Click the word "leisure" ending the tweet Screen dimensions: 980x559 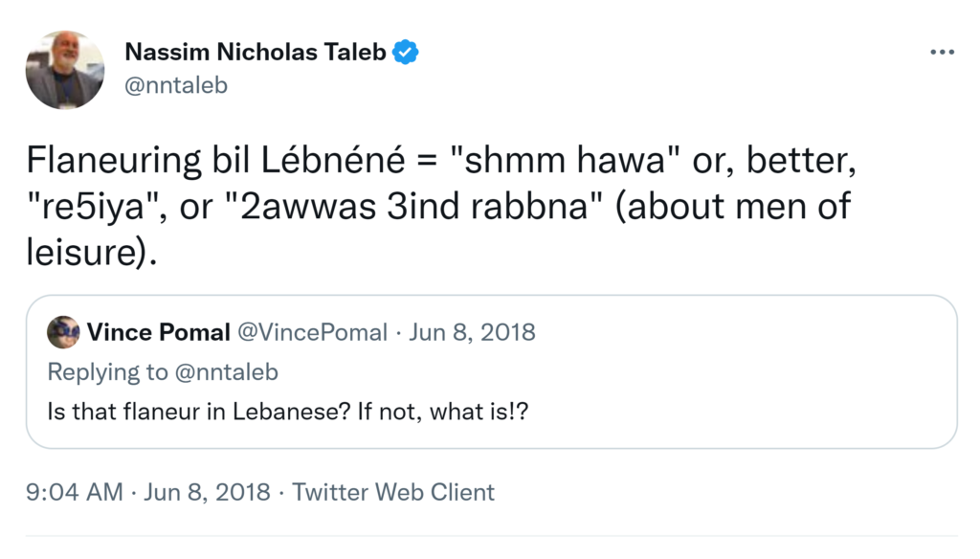point(82,253)
